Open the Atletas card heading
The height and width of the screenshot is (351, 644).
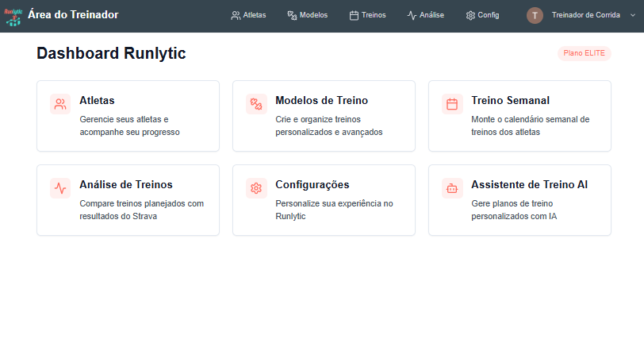97,100
